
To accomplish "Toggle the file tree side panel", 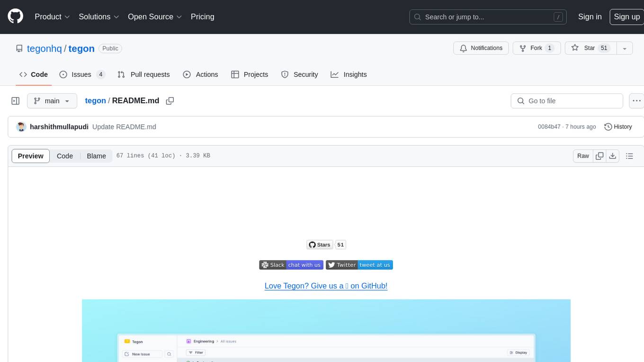I will (x=16, y=101).
